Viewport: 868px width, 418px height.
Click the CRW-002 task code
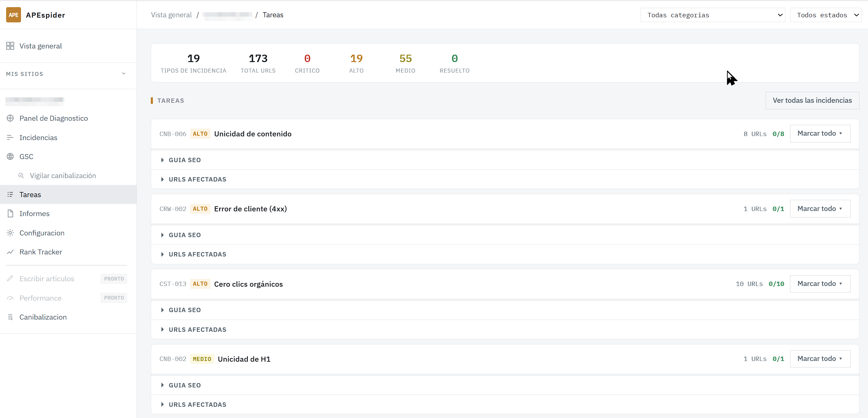[173, 209]
